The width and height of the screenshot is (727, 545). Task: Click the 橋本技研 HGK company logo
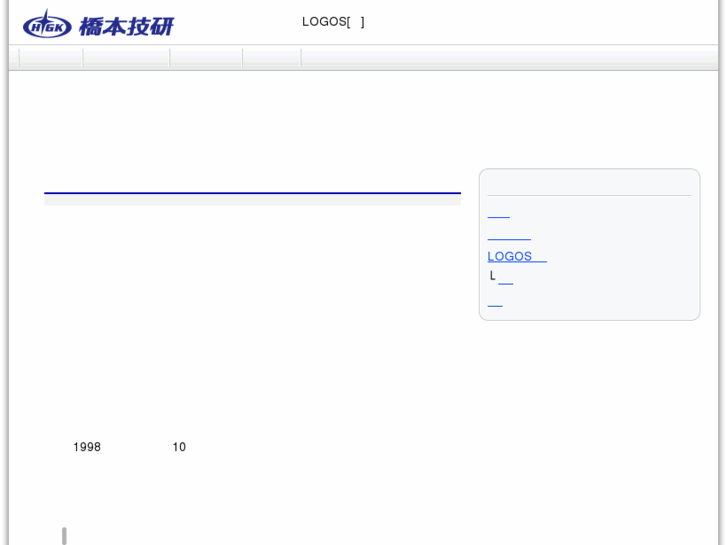(x=98, y=24)
